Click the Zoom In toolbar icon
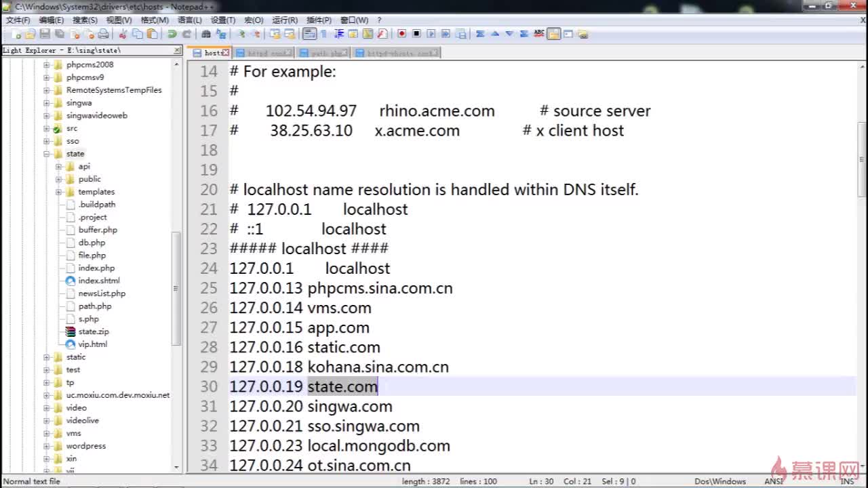This screenshot has width=868, height=488. tap(241, 34)
